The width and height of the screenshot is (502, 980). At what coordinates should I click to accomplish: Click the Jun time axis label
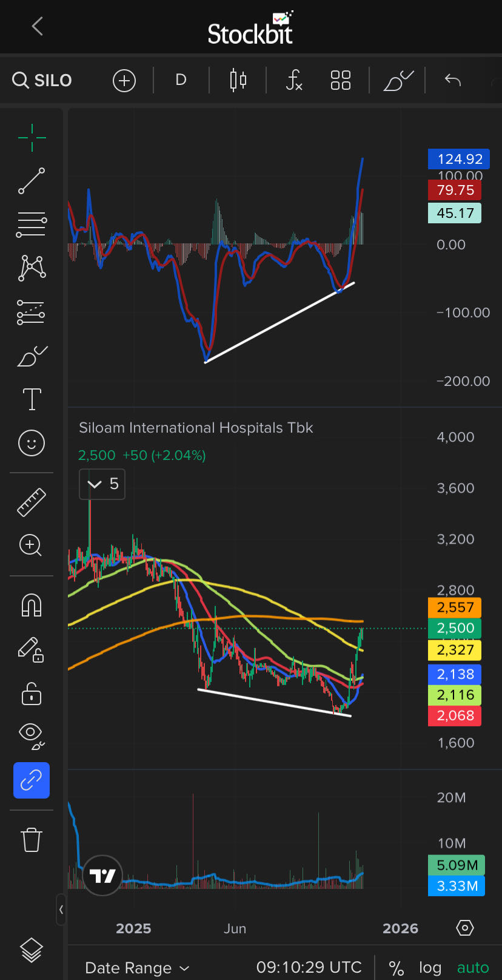[235, 928]
